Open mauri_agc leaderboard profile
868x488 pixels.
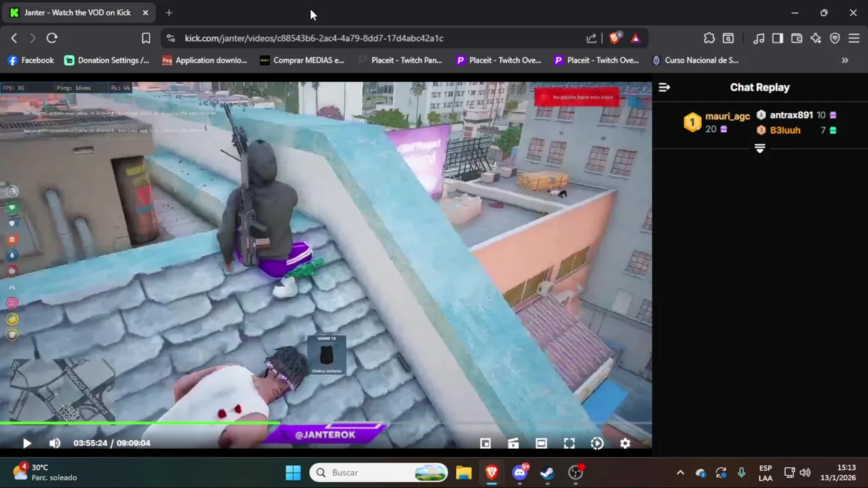pyautogui.click(x=728, y=117)
